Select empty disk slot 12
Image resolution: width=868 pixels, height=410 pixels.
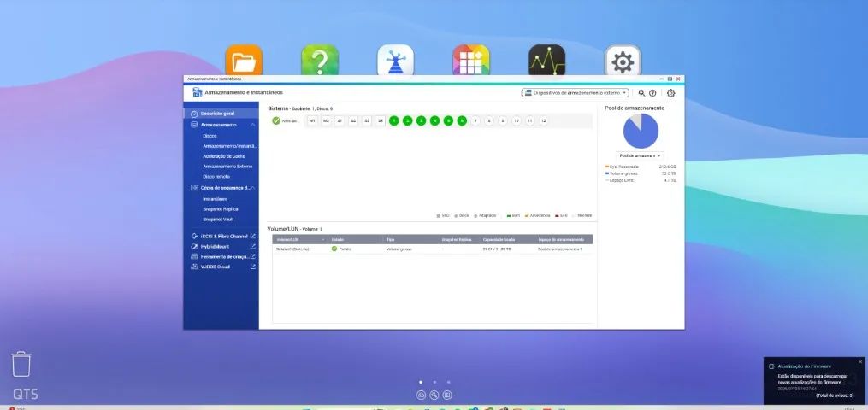(544, 120)
